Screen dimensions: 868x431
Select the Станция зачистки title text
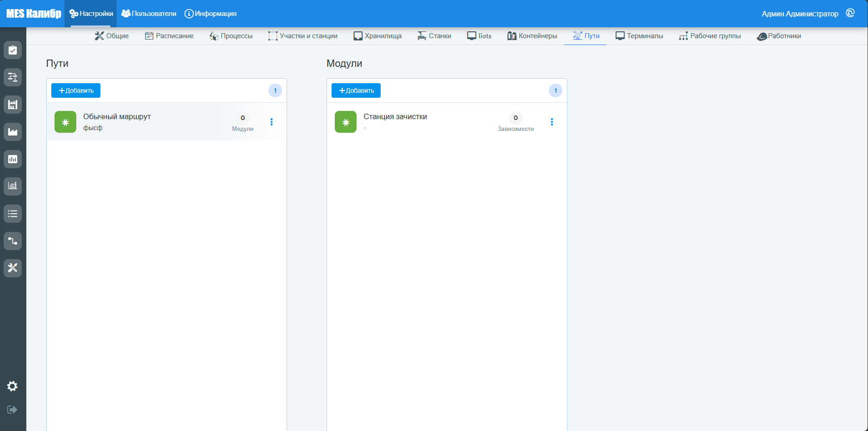point(395,116)
